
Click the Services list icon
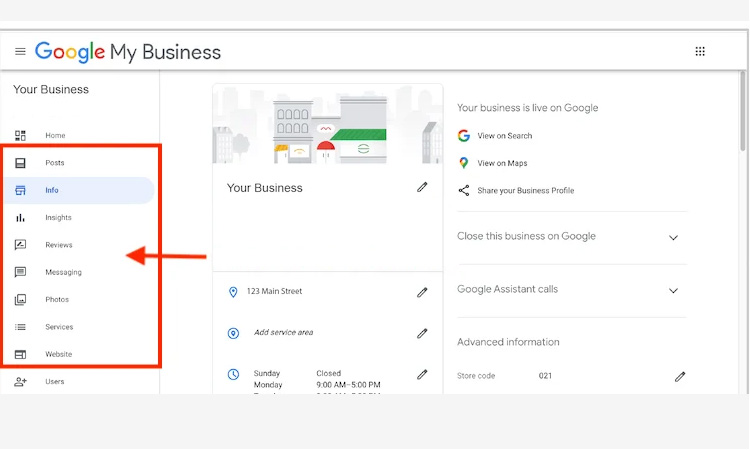point(20,327)
